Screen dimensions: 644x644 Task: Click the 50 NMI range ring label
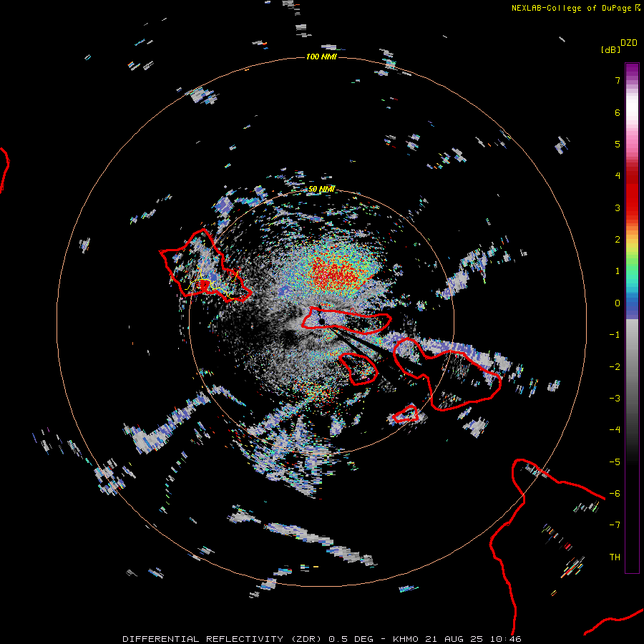321,189
